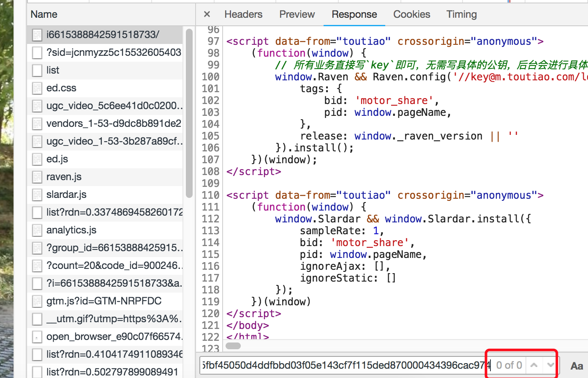Switch to the Timing tab
The height and width of the screenshot is (378, 588).
(461, 14)
